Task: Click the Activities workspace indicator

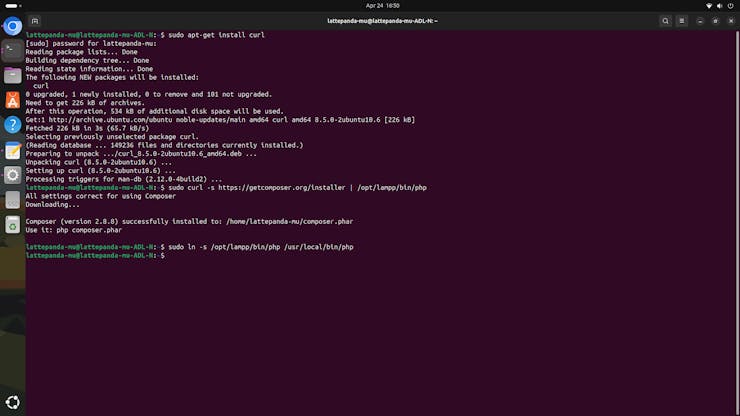Action: click(11, 5)
